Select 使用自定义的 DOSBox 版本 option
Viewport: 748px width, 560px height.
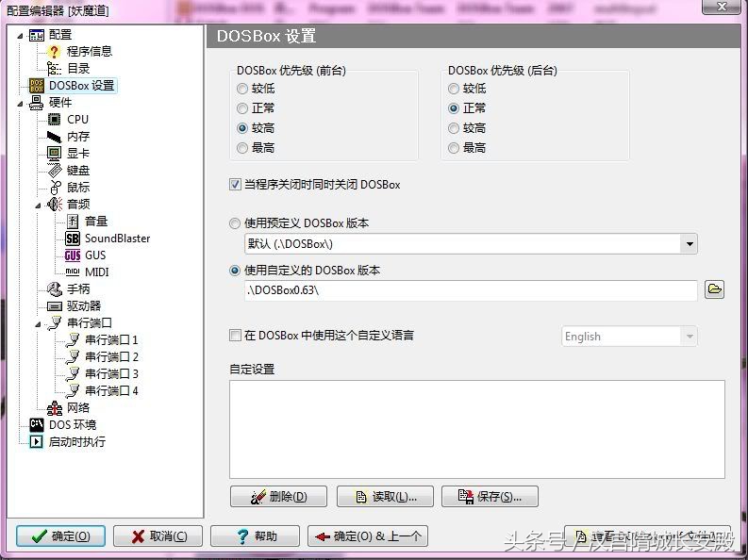[235, 271]
